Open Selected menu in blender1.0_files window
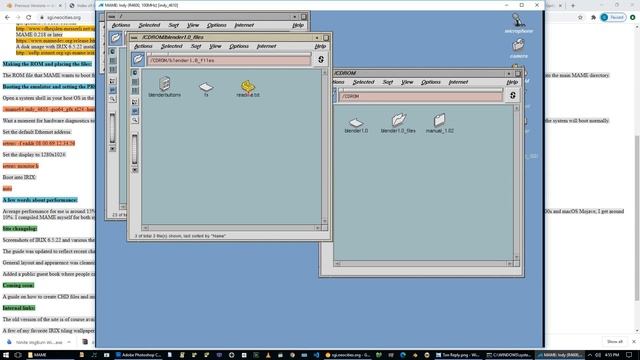Screen dimensions: 640x360 171,47
